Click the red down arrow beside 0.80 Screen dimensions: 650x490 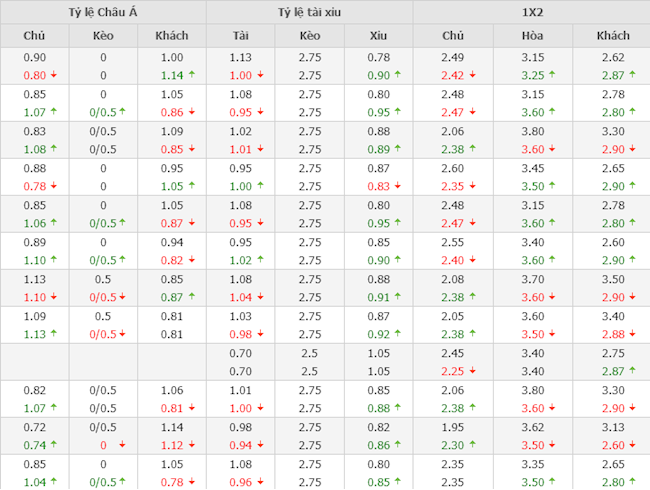53,75
